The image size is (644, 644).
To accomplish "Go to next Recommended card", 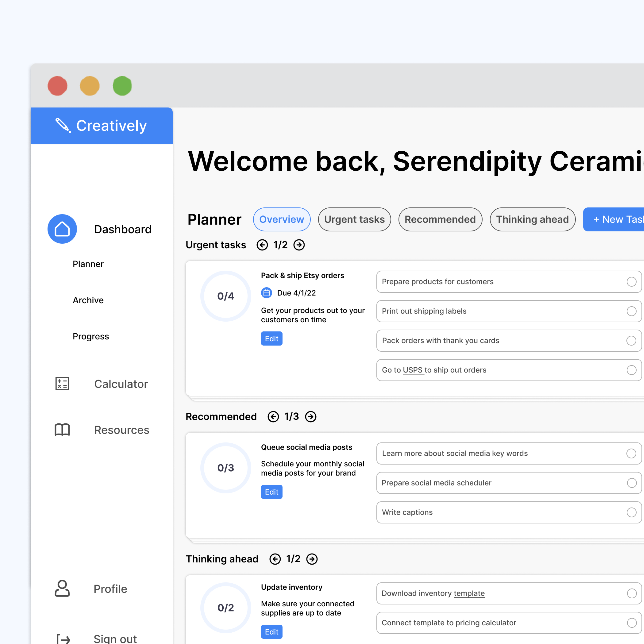I will (311, 417).
